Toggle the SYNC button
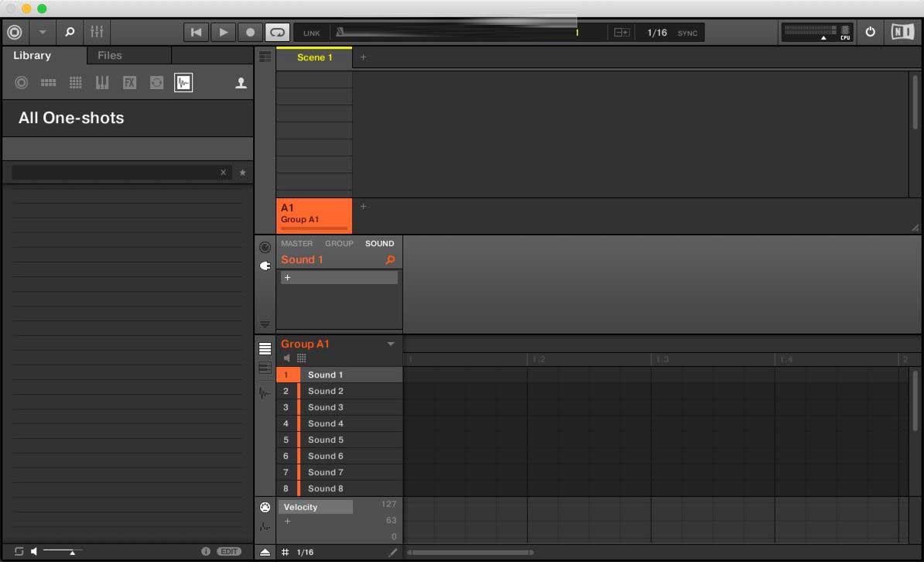Screen dimensions: 924x562 (687, 33)
